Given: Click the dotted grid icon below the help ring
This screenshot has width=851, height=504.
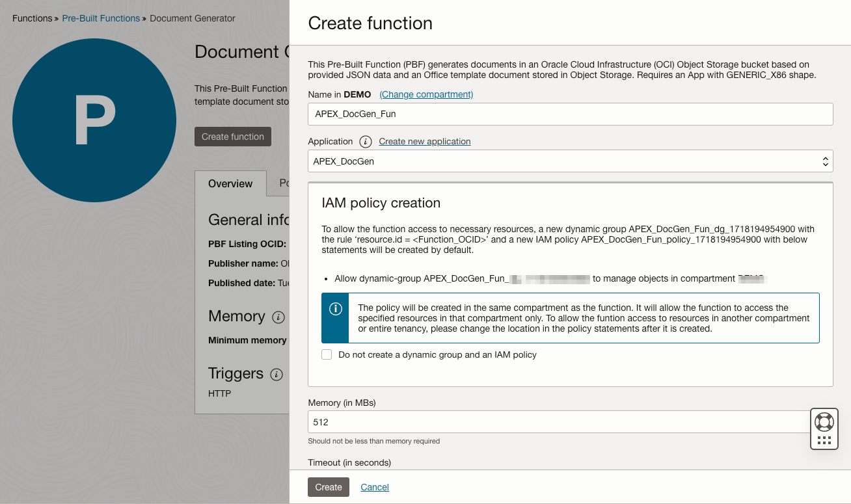Looking at the screenshot, I should tap(824, 439).
